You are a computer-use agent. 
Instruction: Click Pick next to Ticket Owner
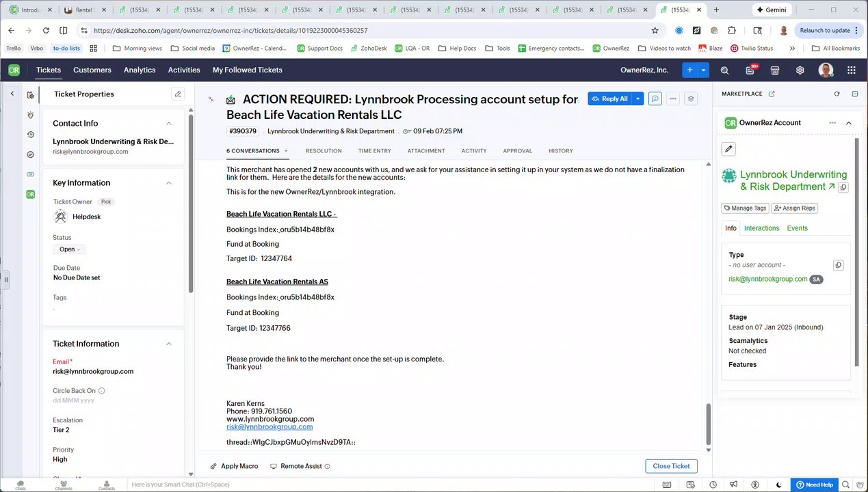point(105,202)
